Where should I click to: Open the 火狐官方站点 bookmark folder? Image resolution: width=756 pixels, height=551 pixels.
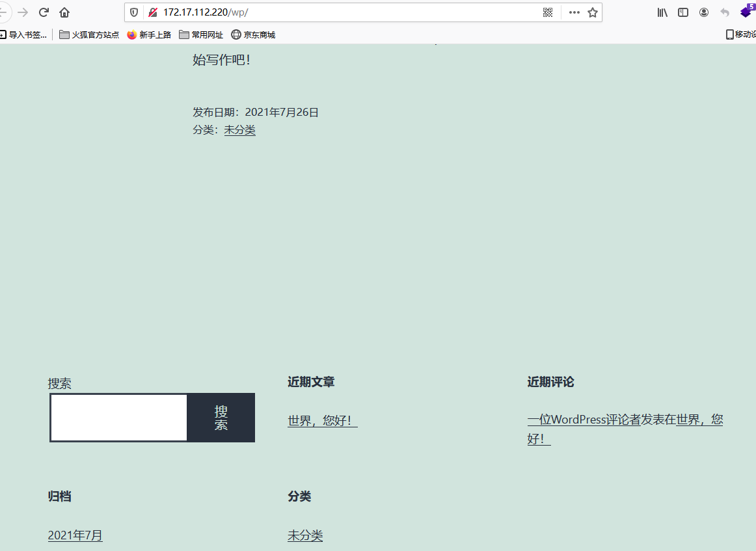click(89, 35)
